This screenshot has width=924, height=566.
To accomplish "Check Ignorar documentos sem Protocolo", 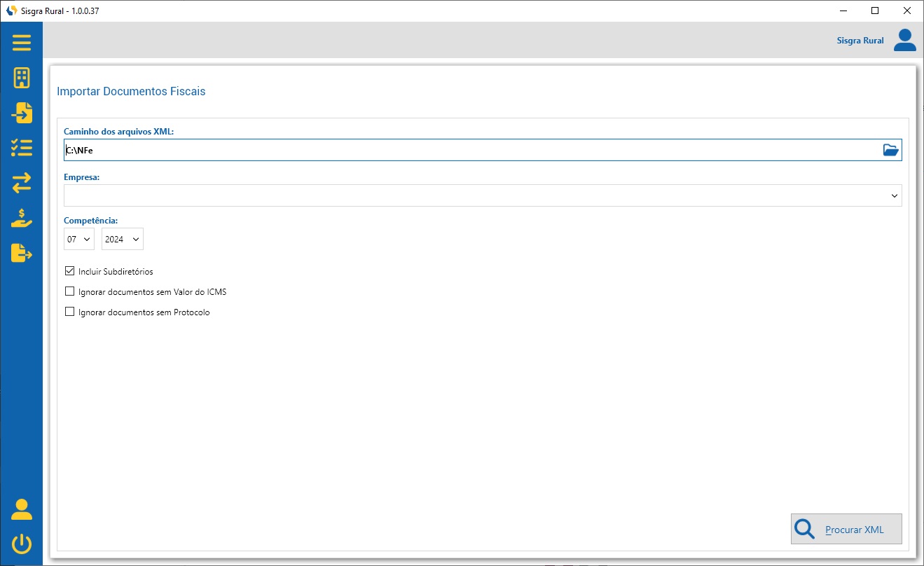I will (x=69, y=312).
